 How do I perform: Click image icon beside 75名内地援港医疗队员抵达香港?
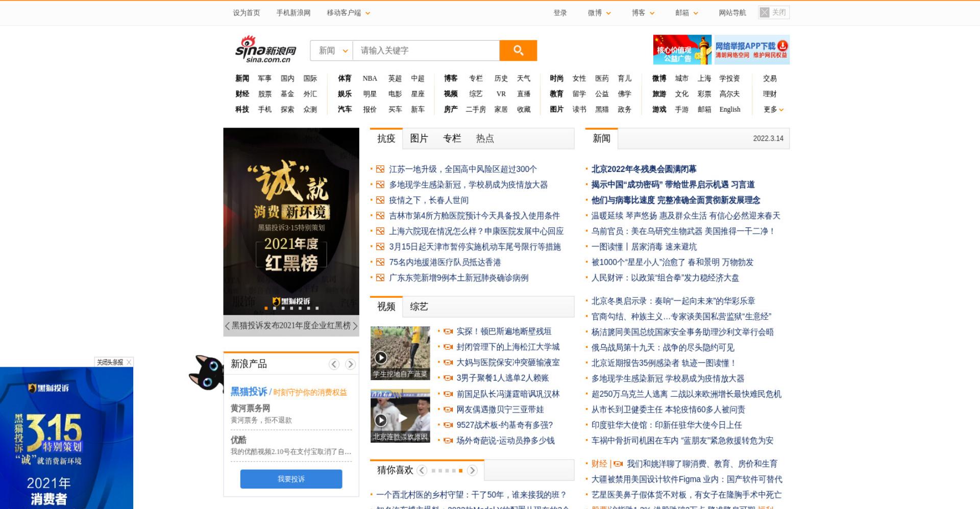[x=380, y=263]
